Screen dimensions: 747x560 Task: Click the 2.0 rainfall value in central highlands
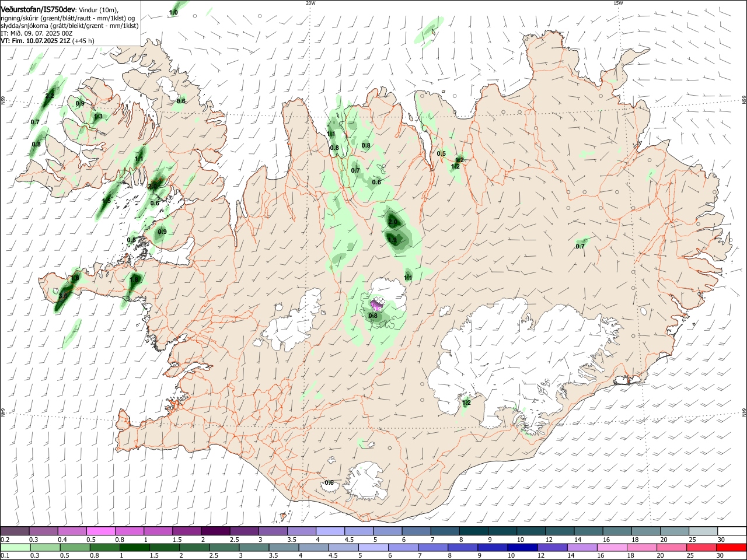tap(392, 222)
